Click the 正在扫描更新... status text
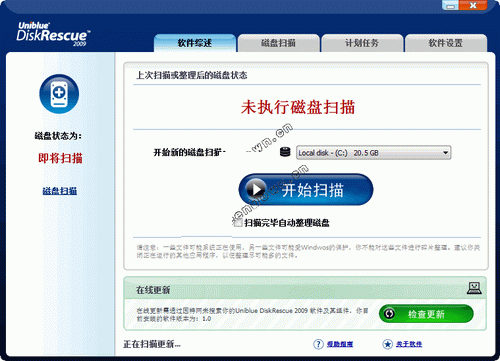This screenshot has height=361, width=500. point(152,344)
